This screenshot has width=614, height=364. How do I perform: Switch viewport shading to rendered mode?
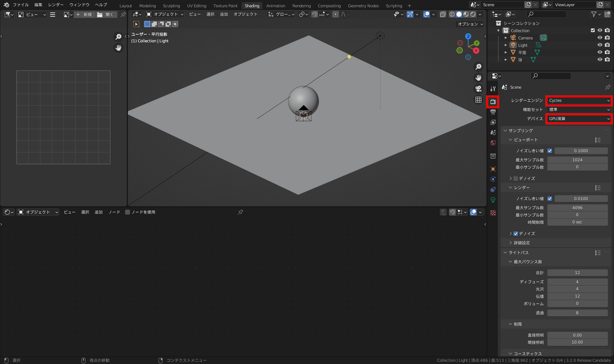point(473,14)
